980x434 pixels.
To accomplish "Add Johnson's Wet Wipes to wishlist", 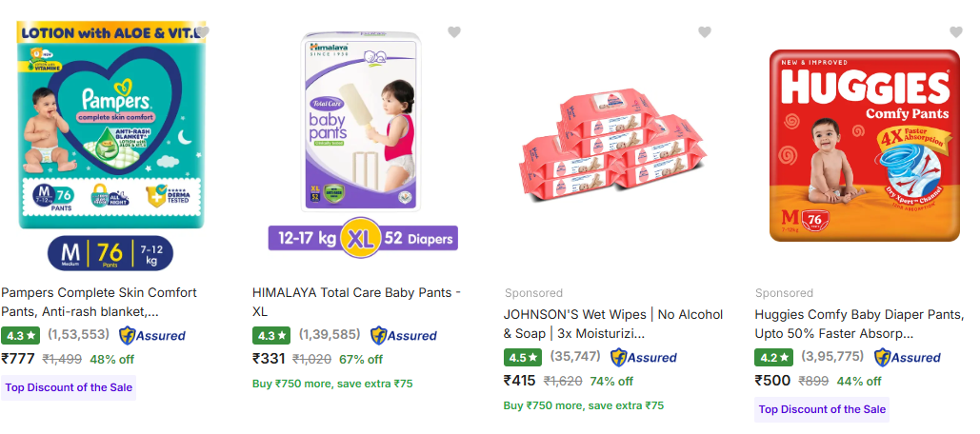I will (705, 32).
